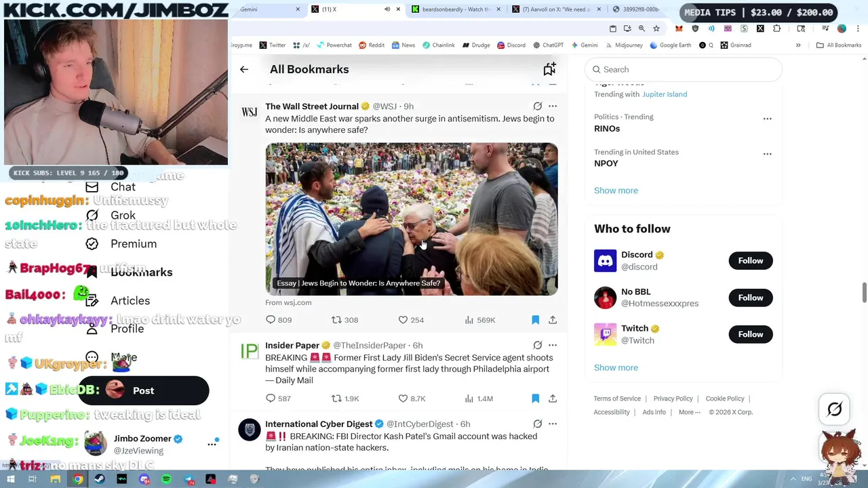
Task: Expand the More footer links
Action: tap(689, 412)
